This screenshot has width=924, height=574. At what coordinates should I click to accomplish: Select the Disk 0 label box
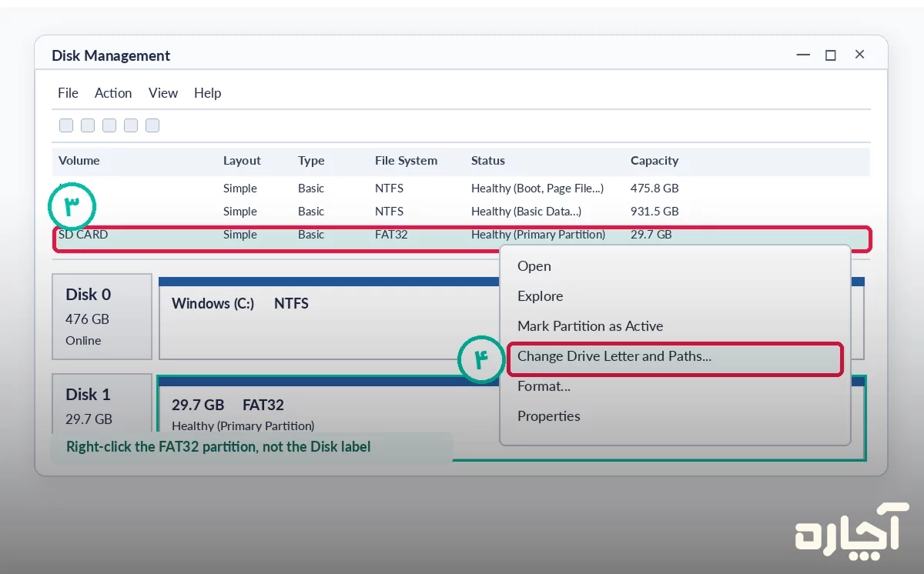point(102,316)
